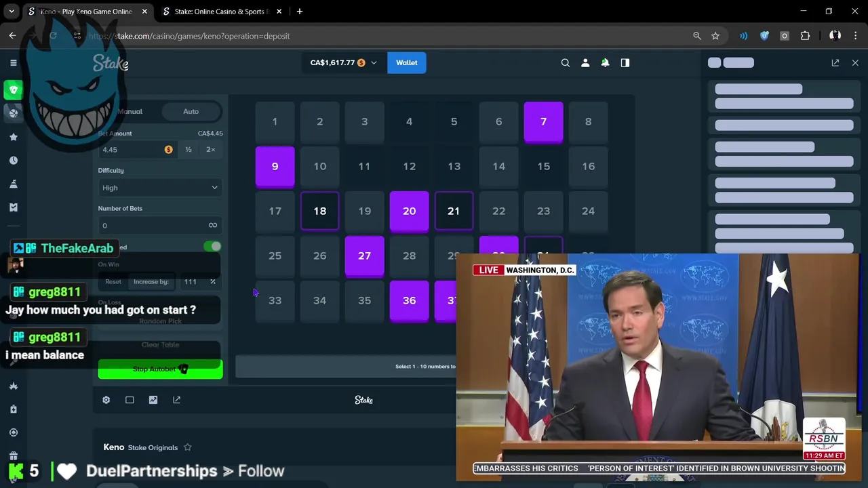Open the user account icon
The width and height of the screenshot is (868, 488).
click(585, 62)
